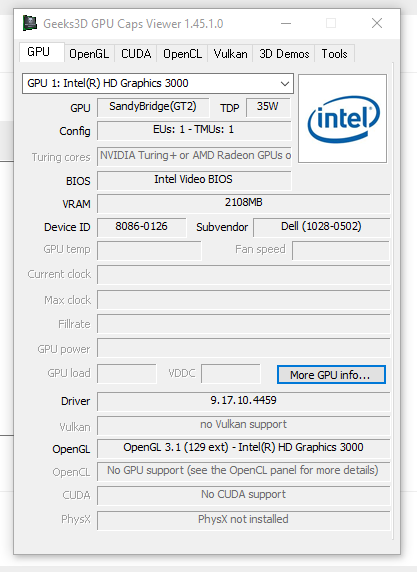Image resolution: width=417 pixels, height=572 pixels.
Task: Click the NVIDIA Turing+ cores field
Action: pyautogui.click(x=194, y=156)
